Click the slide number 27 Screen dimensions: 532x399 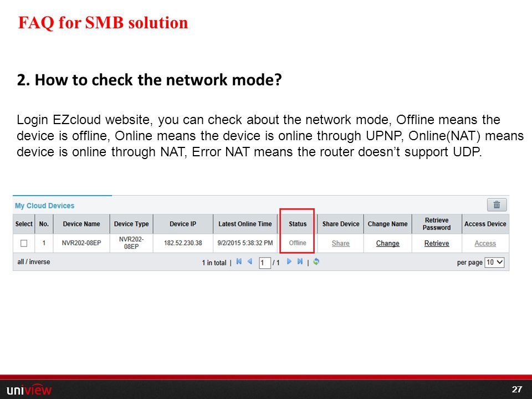(516, 389)
